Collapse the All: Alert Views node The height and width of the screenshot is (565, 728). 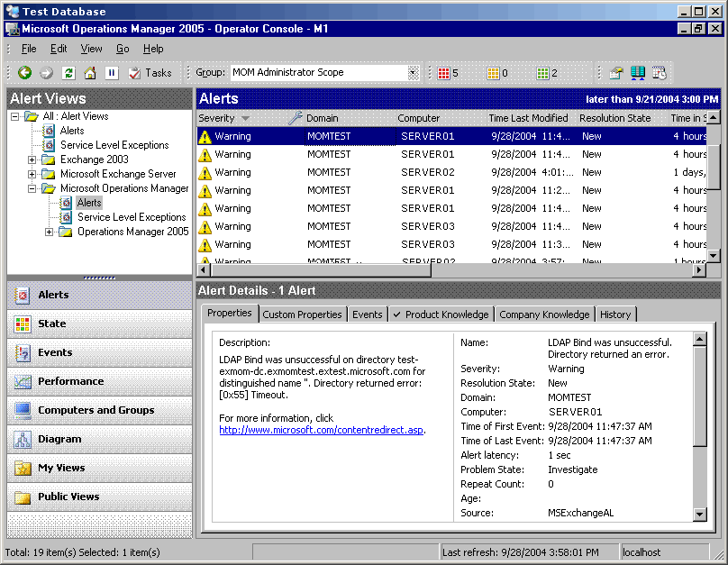point(14,116)
